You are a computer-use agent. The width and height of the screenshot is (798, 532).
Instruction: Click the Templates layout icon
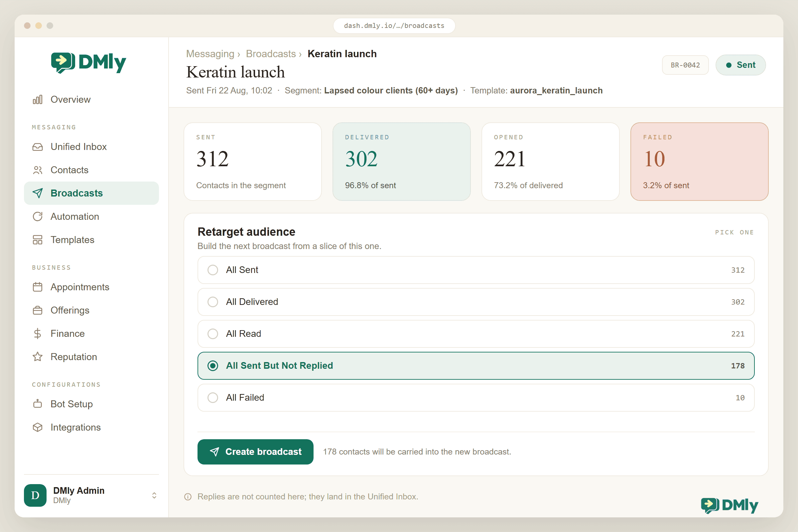[38, 240]
